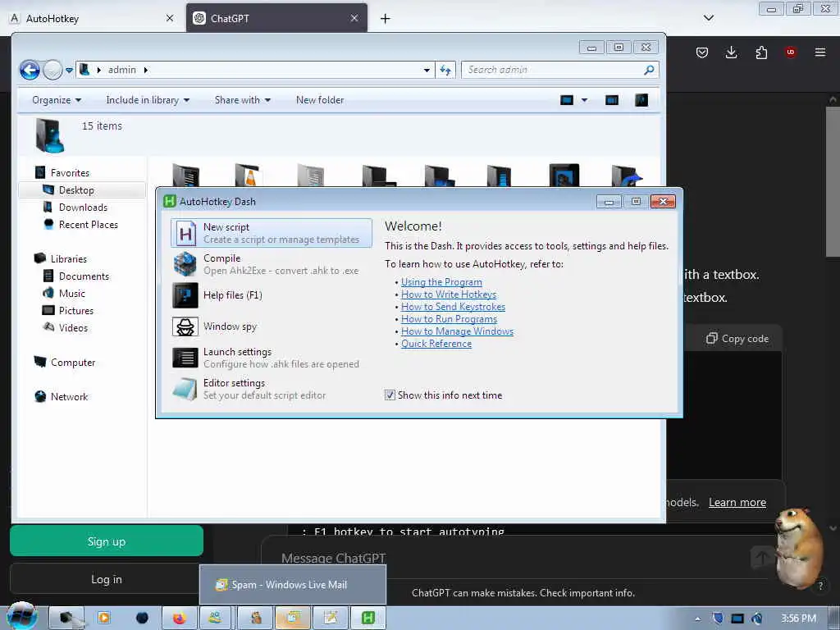Select Downloads in Favorites
This screenshot has width=840, height=630.
pos(83,208)
